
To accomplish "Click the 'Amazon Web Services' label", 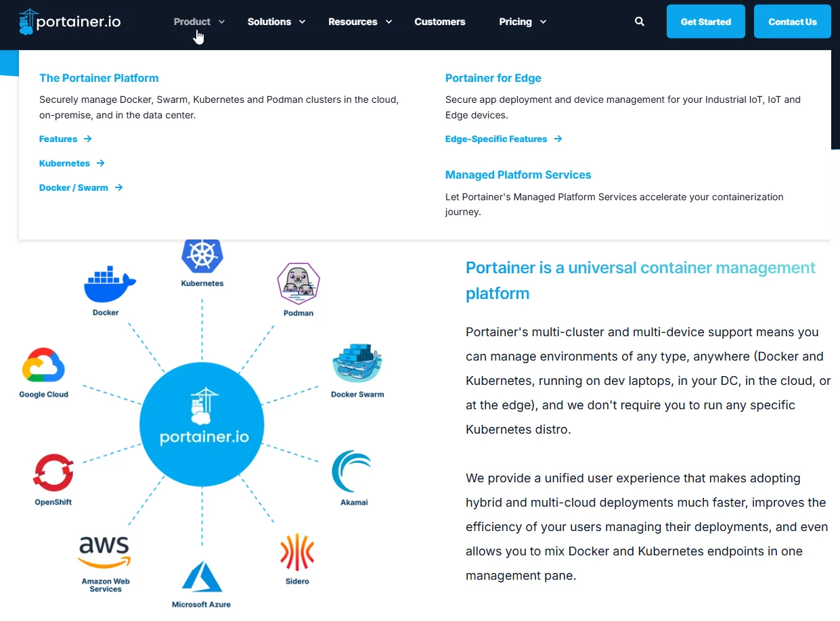I will point(106,585).
